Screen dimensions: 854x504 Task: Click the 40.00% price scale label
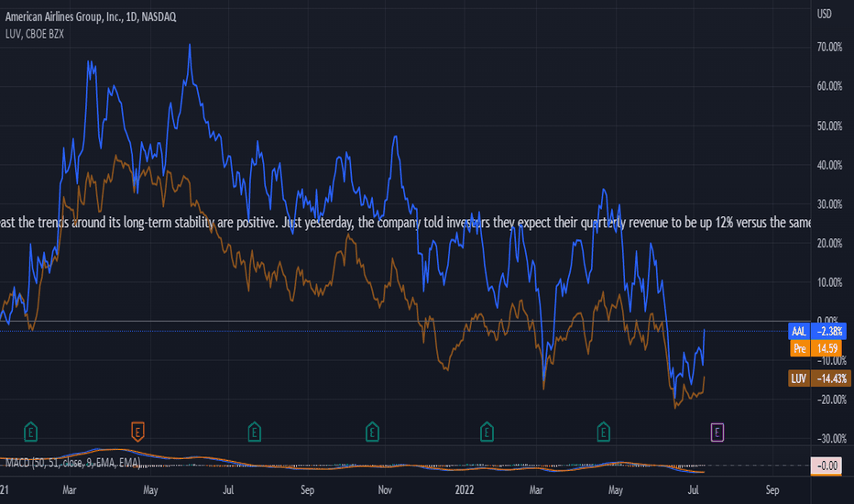[829, 165]
